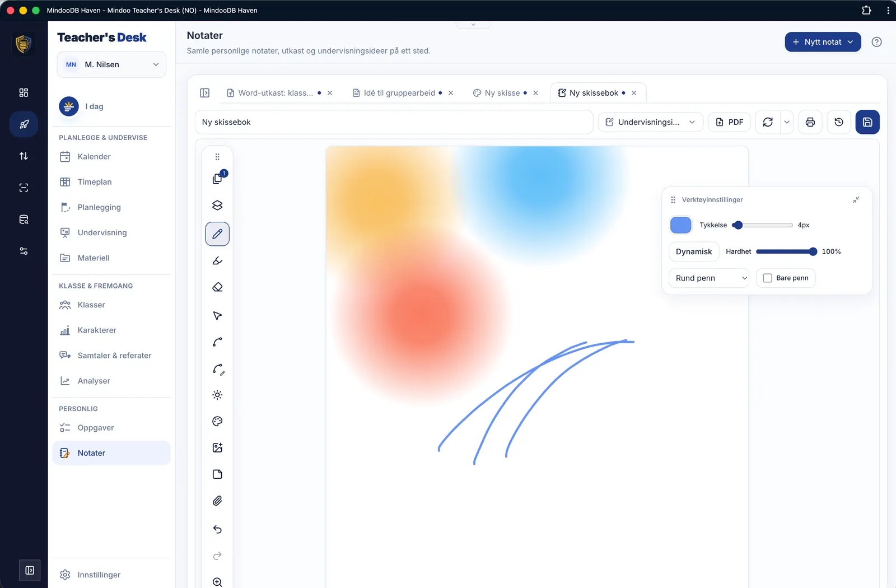Open the Rund penn dropdown

point(709,278)
